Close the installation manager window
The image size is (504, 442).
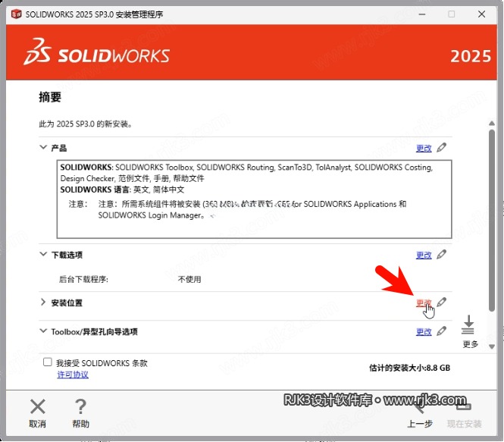[x=481, y=14]
